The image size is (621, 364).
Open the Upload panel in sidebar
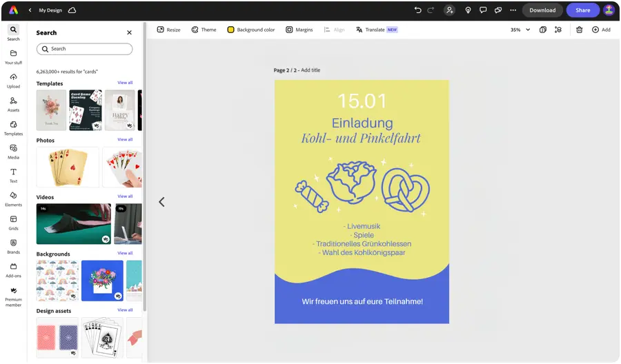click(x=14, y=81)
